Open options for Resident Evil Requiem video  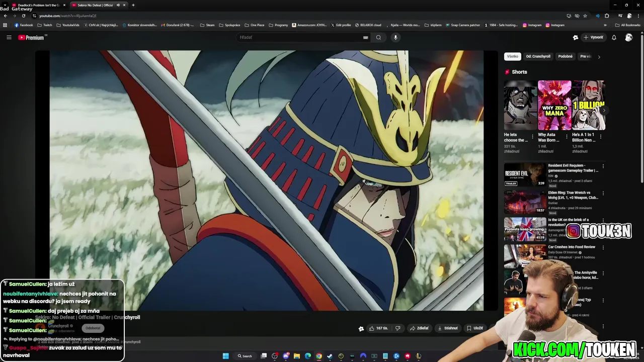[x=603, y=166]
